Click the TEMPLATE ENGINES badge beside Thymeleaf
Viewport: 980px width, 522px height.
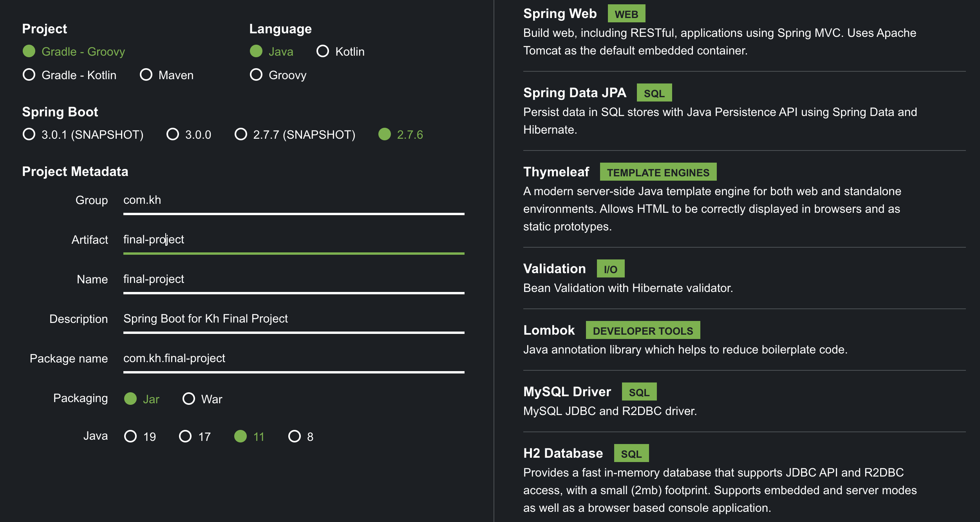(x=658, y=172)
